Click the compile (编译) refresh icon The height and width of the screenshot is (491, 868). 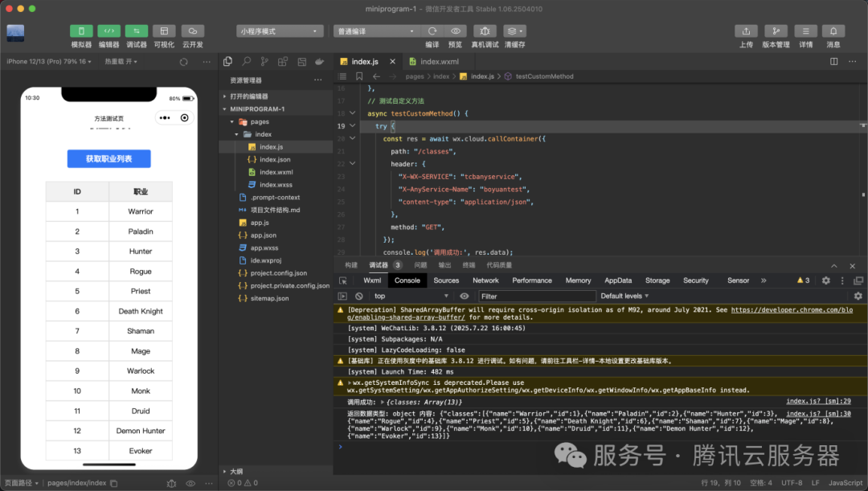[432, 31]
